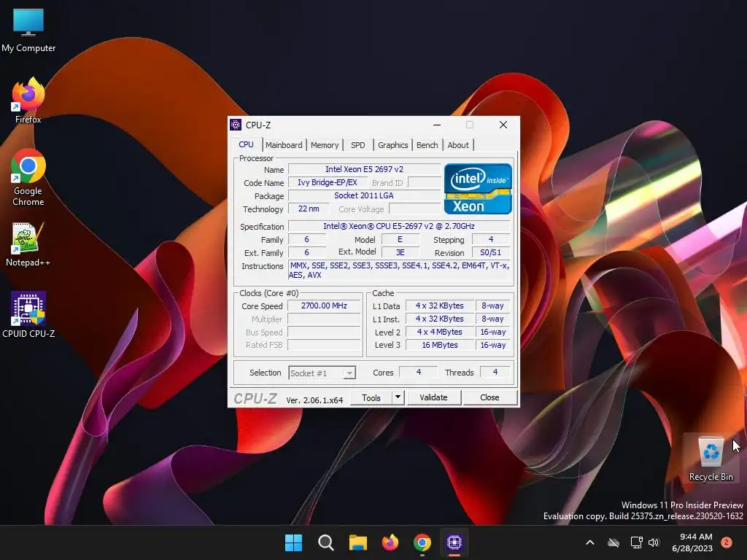
Task: Select the Notepad++ desktop shortcut
Action: tap(28, 245)
